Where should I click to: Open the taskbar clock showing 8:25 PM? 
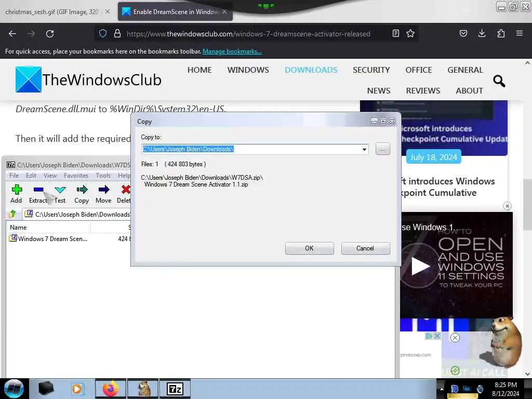(506, 389)
